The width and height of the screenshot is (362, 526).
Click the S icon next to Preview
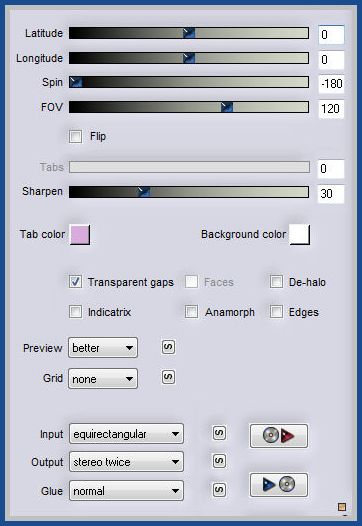[x=168, y=347]
